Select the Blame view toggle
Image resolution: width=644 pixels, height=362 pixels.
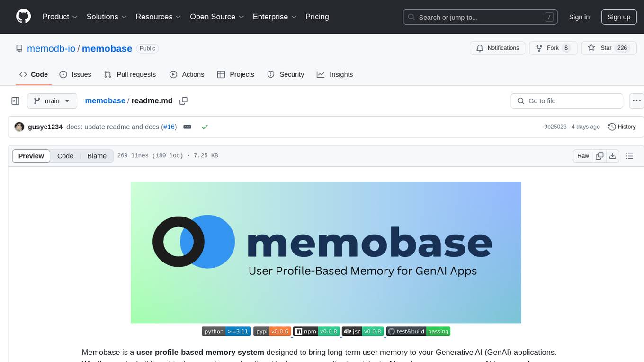pos(97,156)
